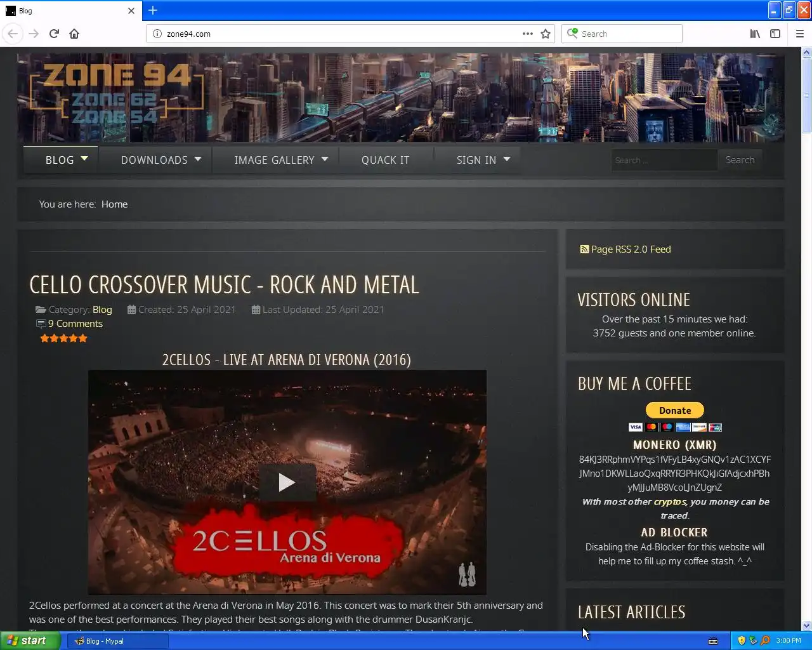The height and width of the screenshot is (650, 812).
Task: Click the PayPal Donate button
Action: 675,410
